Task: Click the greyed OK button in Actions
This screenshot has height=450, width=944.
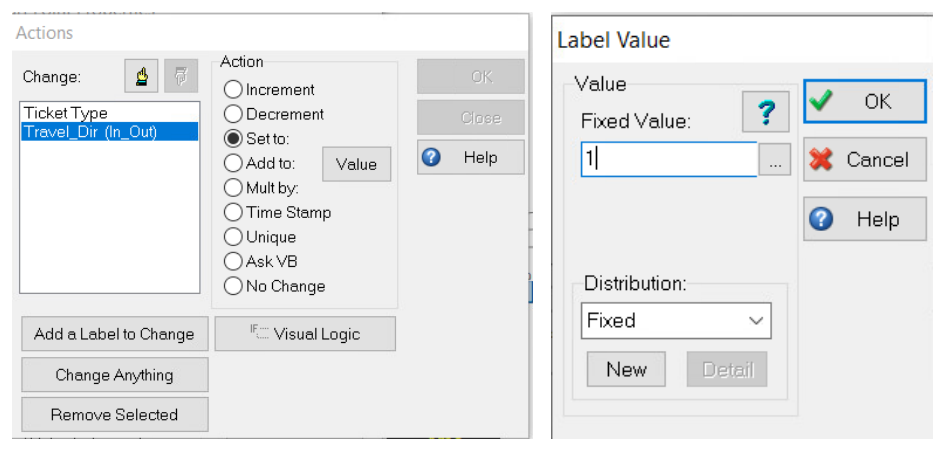Action: 471,77
